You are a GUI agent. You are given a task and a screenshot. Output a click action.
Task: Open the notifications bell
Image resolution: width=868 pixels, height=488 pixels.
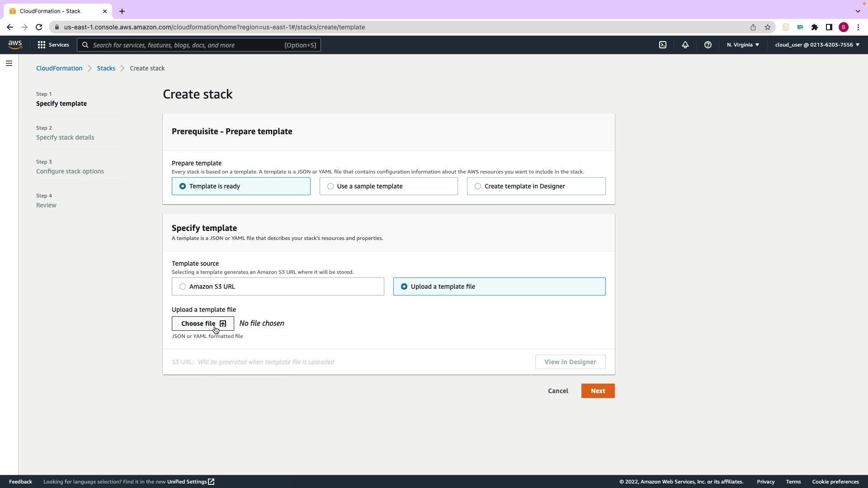tap(685, 45)
